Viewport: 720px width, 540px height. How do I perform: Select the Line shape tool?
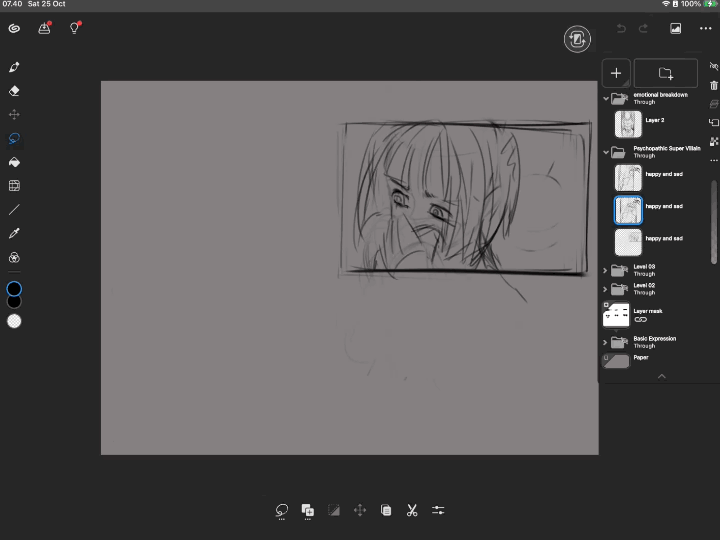pyautogui.click(x=14, y=210)
